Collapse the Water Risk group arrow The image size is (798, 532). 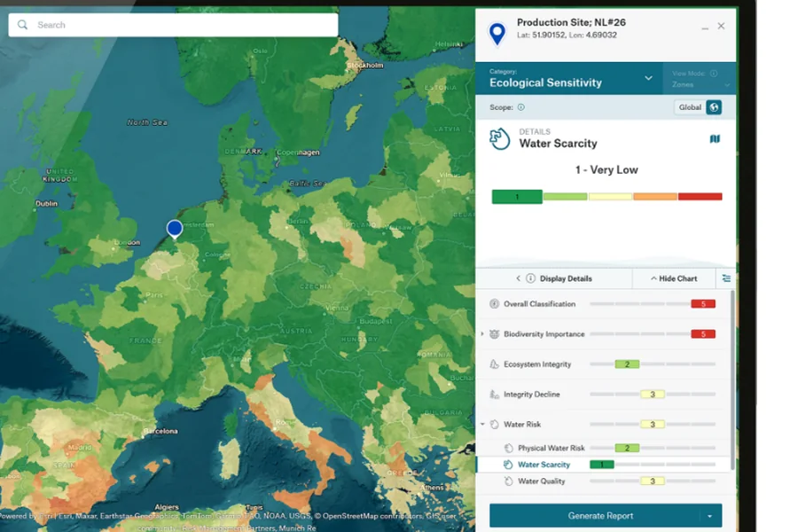[482, 424]
